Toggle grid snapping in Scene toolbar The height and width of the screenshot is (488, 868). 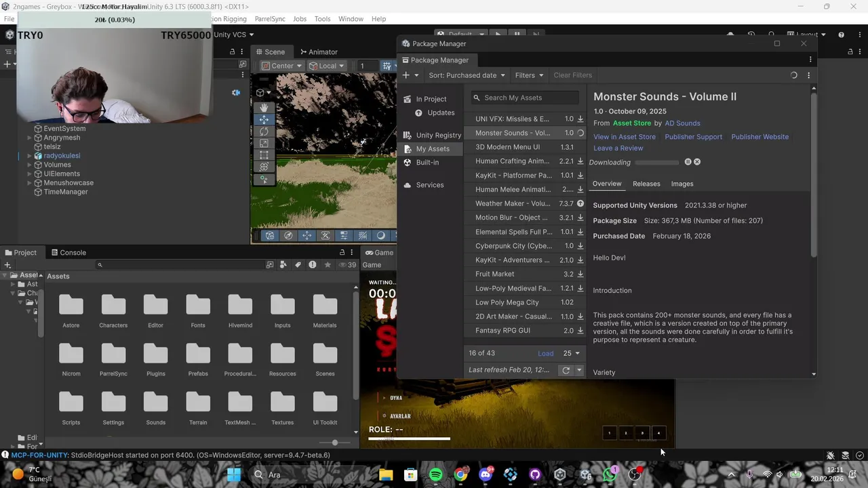387,66
